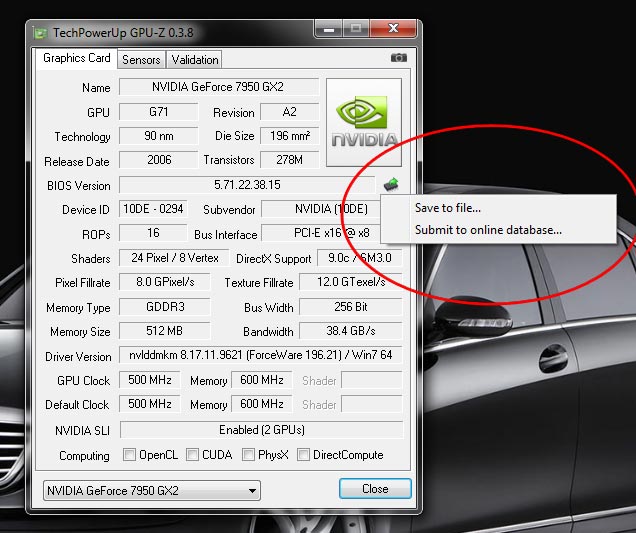This screenshot has height=533, width=636.
Task: Click the BIOS Version label
Action: click(79, 186)
